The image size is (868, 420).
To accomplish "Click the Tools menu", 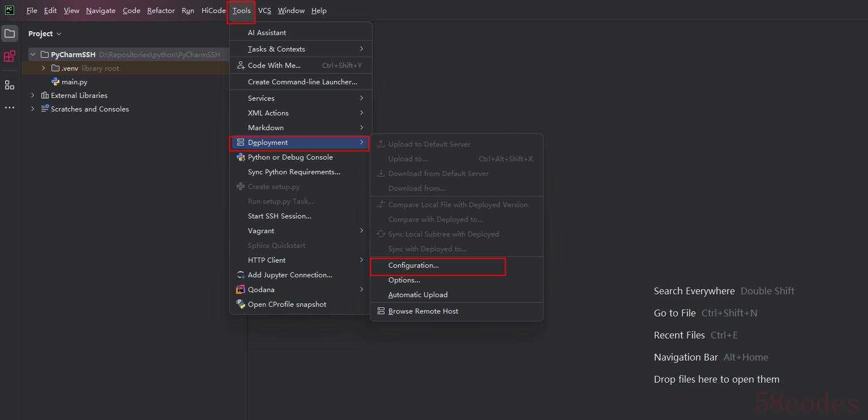I will [241, 11].
